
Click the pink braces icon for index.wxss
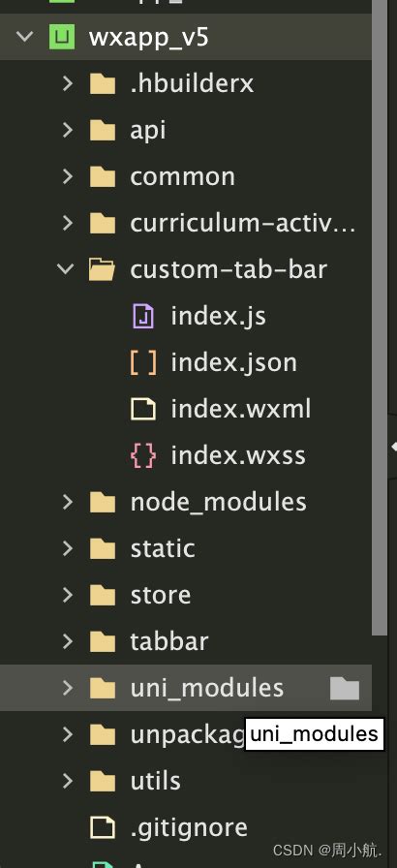pos(143,455)
